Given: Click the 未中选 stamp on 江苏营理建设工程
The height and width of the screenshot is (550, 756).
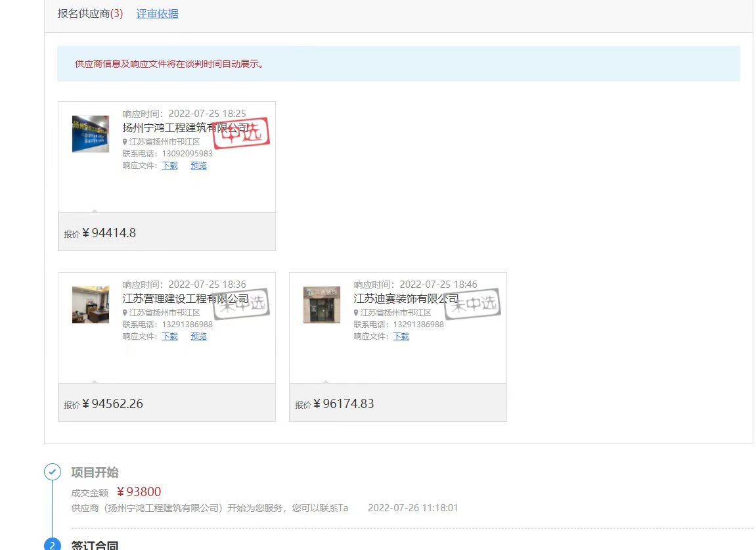Looking at the screenshot, I should tap(242, 304).
